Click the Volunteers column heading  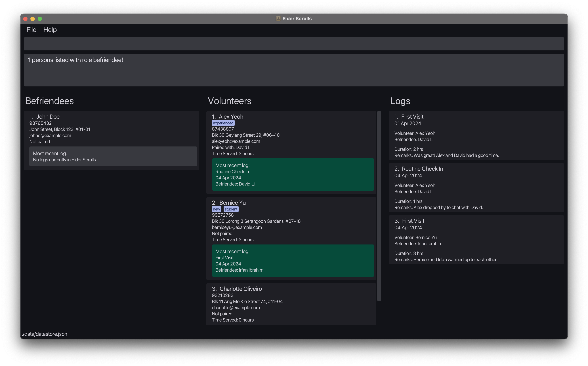point(229,101)
